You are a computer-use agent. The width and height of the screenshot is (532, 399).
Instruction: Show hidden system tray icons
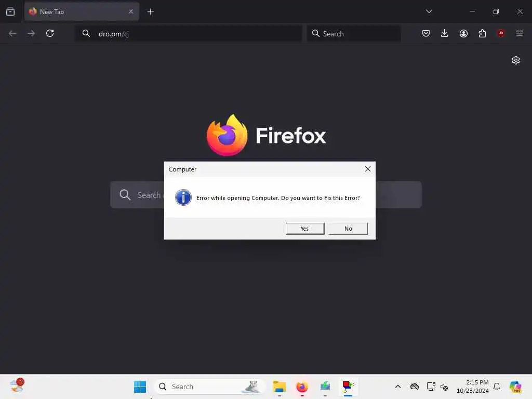[x=398, y=387]
